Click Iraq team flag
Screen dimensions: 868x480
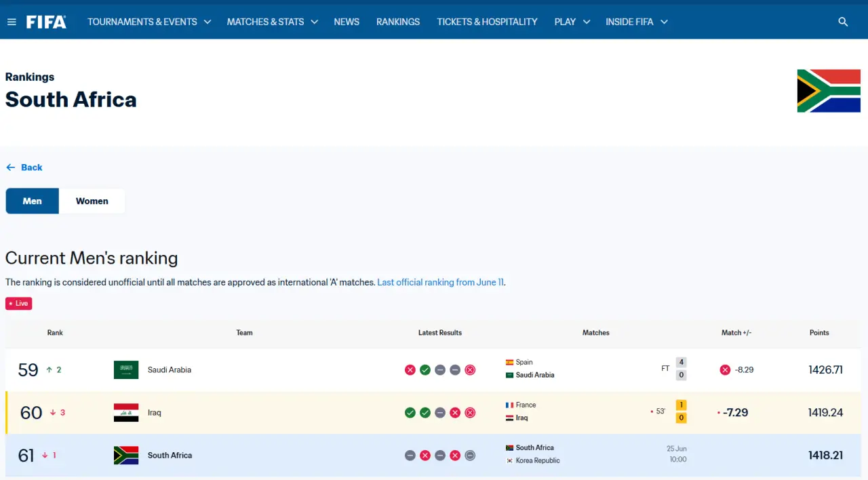coord(126,412)
